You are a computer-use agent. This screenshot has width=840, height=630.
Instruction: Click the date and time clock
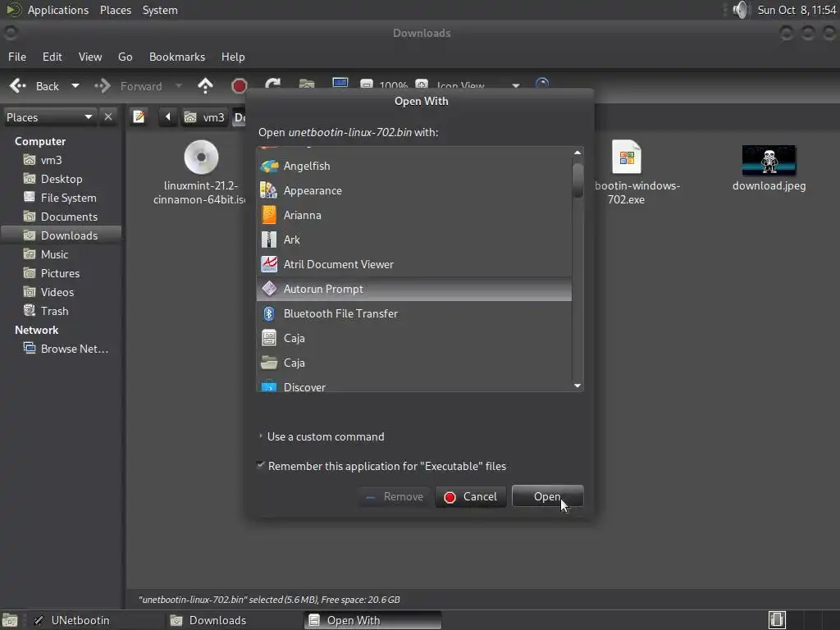[797, 10]
